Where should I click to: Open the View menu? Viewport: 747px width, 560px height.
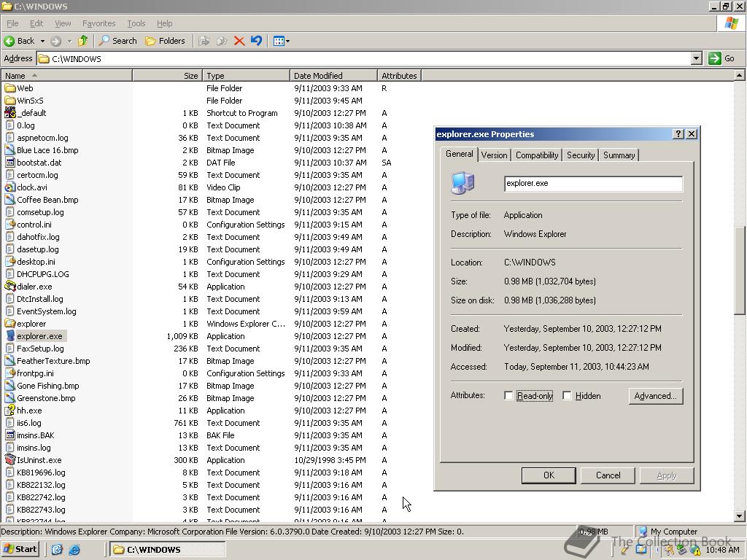[63, 23]
